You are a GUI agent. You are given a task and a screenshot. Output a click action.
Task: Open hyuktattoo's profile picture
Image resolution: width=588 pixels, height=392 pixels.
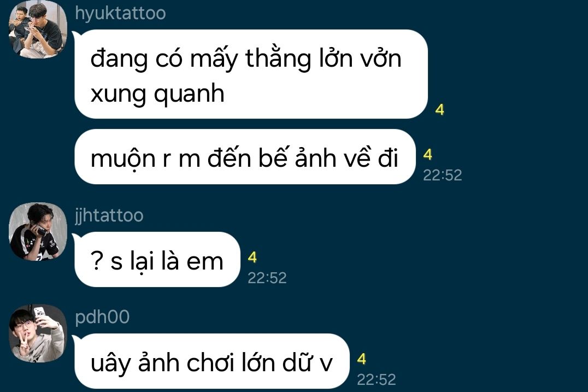coord(38,30)
